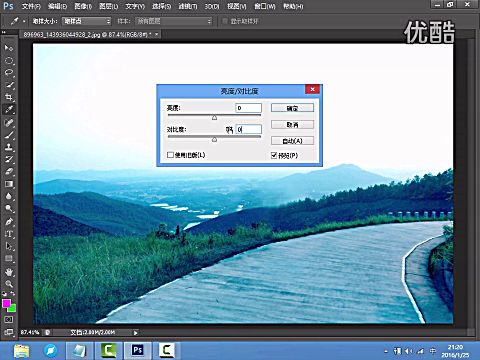The height and width of the screenshot is (360, 480).
Task: Toggle show sampling ring checkbox
Action: (225, 21)
